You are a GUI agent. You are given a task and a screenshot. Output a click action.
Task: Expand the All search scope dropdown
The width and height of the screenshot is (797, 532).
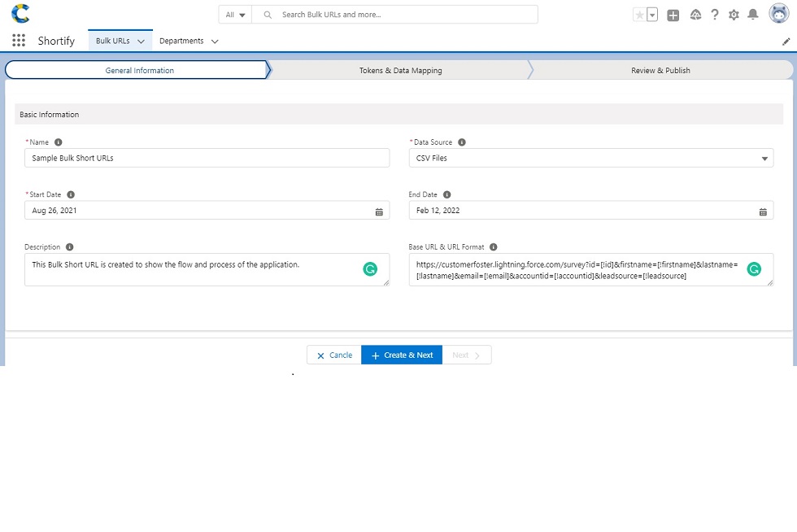point(236,15)
